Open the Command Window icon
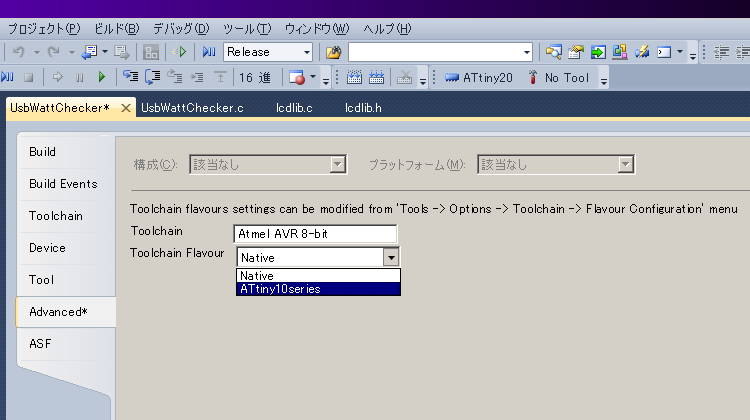Image resolution: width=750 pixels, height=420 pixels. point(664,52)
